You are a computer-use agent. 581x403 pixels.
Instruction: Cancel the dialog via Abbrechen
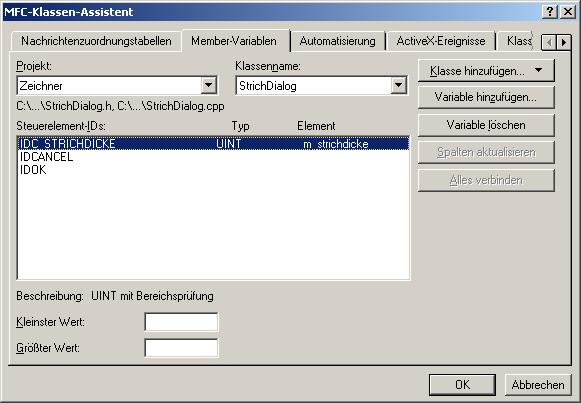click(538, 385)
